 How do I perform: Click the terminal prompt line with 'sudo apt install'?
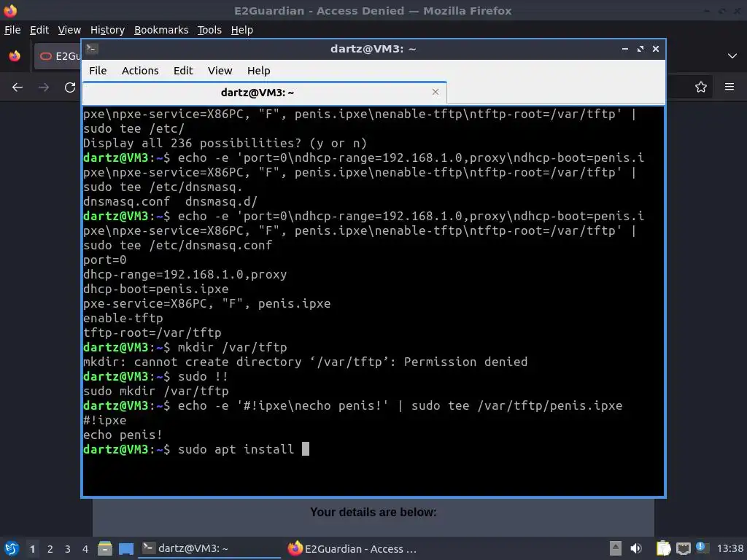[196, 449]
